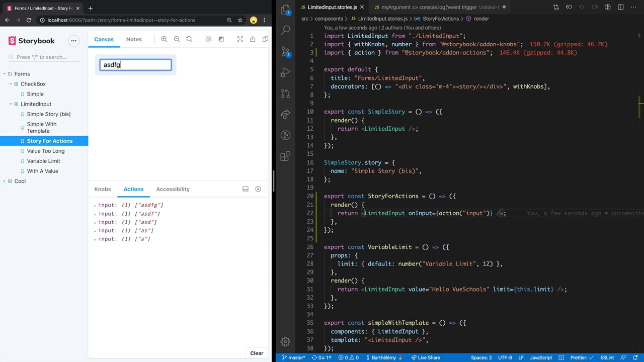
Task: Open the Chrome three-dot menu
Action: (264, 20)
